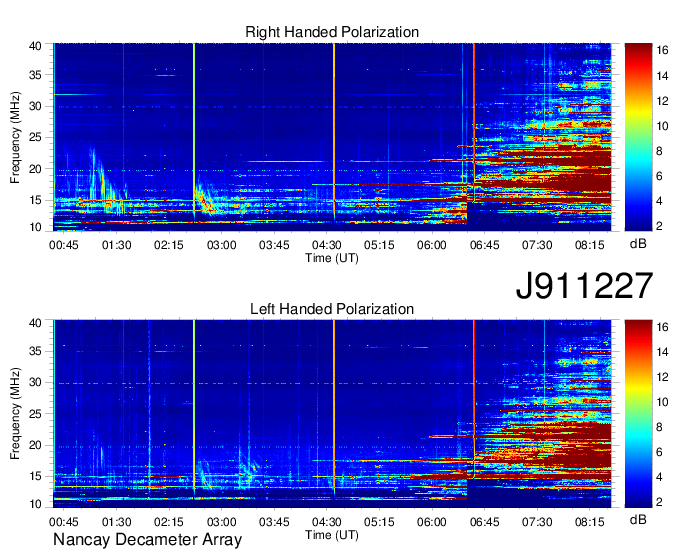Click 08:15 tick on Left Handed time axis
680x552 pixels.
pyautogui.click(x=589, y=522)
